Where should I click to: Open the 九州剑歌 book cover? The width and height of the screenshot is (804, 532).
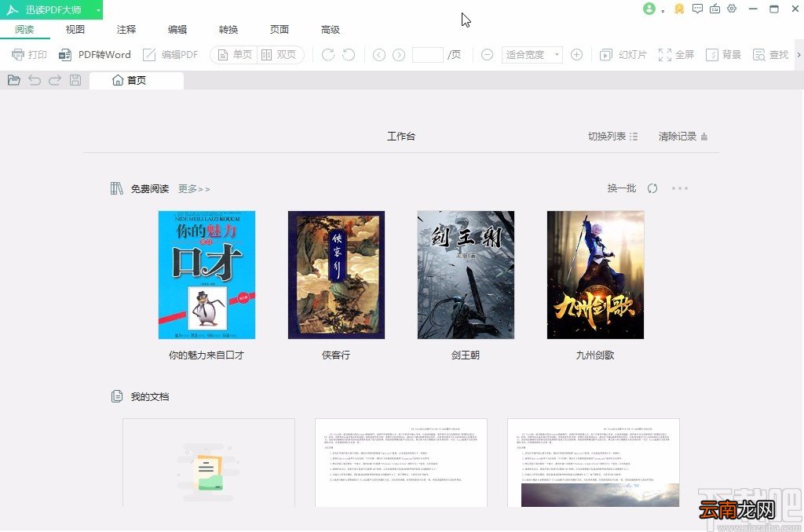pos(595,275)
